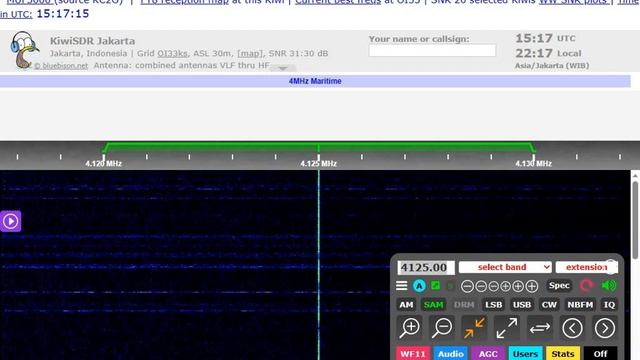Viewport: 640px width, 360px height.
Task: Click the frequency entry field showing 4125.00
Action: pyautogui.click(x=426, y=267)
